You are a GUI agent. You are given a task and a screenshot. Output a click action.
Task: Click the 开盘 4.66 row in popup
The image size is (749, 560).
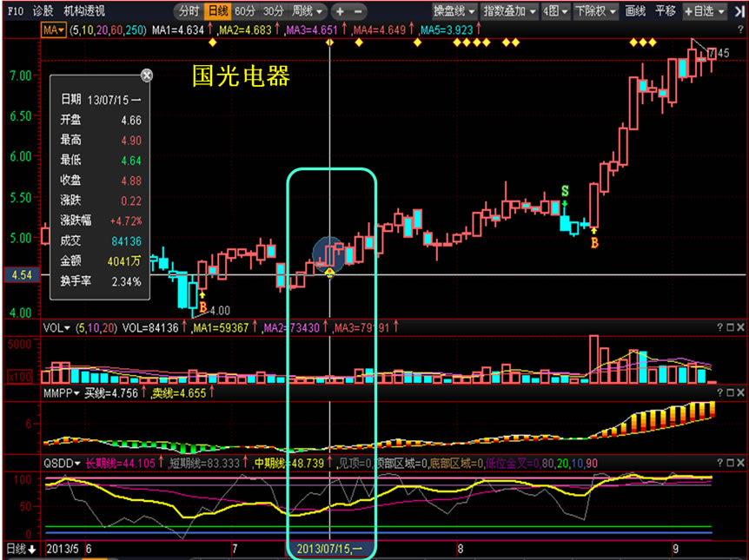(x=100, y=120)
